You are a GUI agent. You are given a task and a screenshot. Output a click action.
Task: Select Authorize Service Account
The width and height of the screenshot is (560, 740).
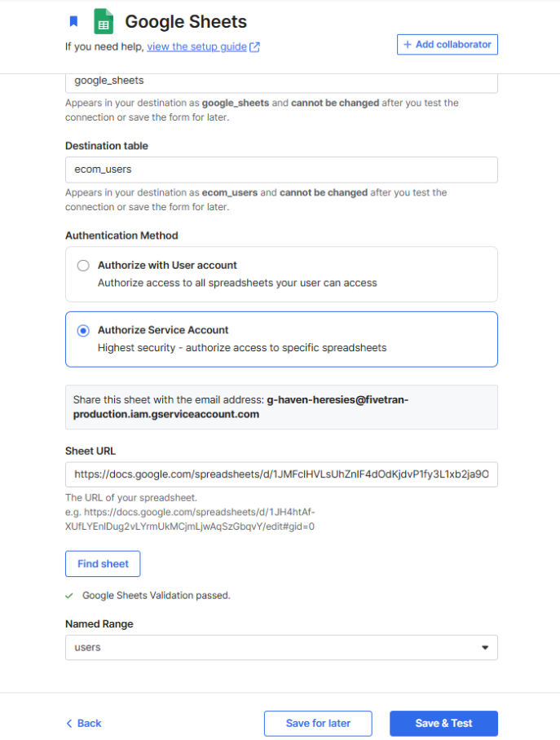82,330
